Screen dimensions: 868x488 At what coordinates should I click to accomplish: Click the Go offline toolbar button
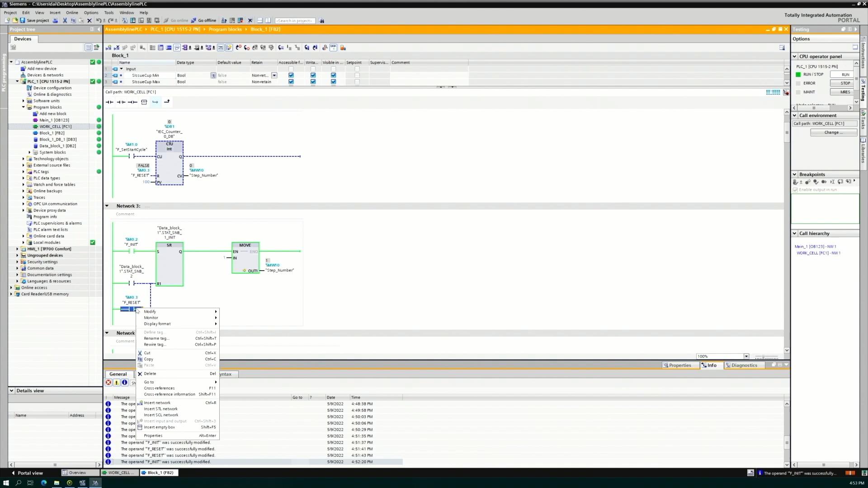tap(203, 20)
